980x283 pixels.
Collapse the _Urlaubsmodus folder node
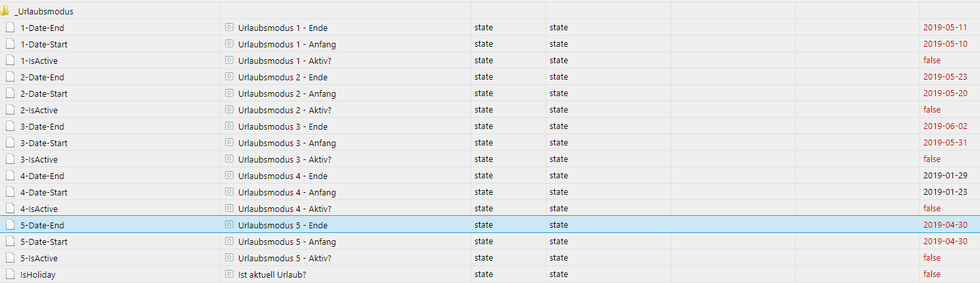coord(5,11)
